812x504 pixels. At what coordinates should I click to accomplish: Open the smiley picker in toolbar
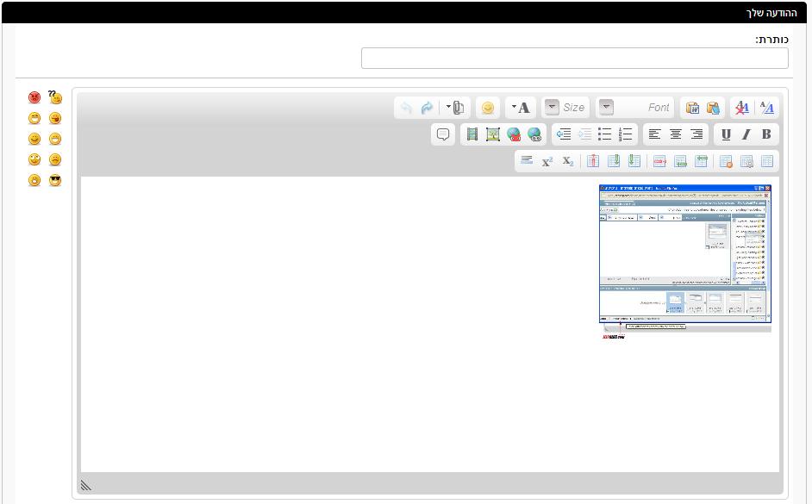tap(488, 108)
